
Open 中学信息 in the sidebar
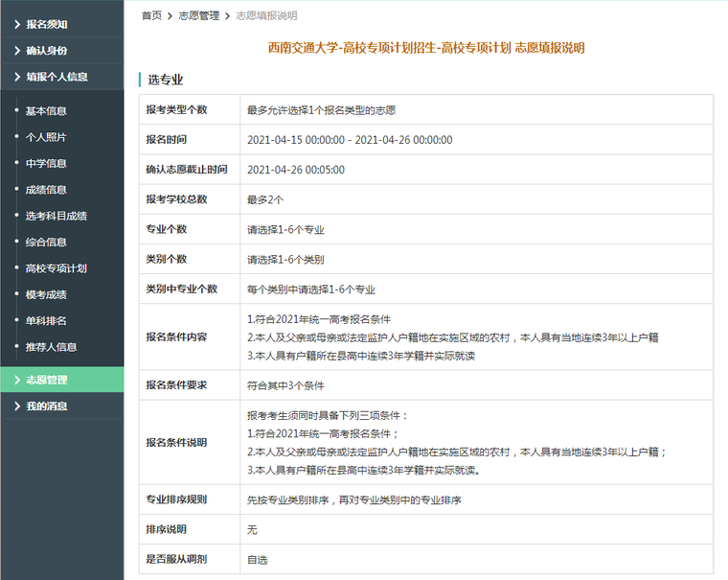46,164
